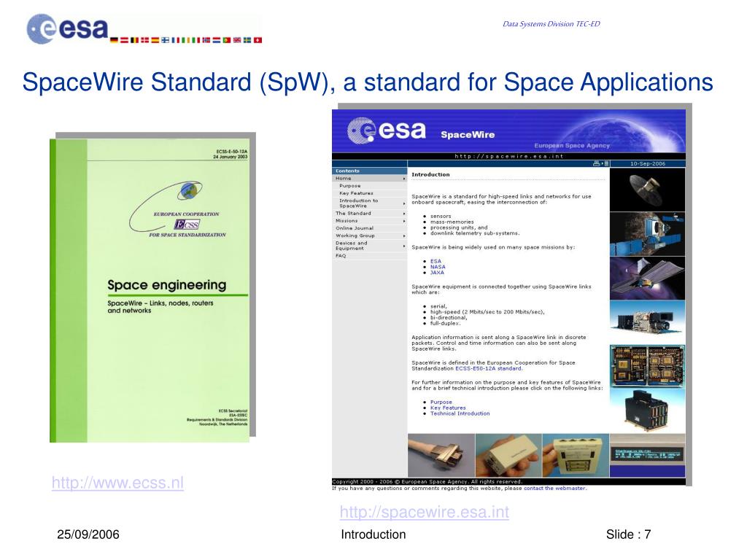Expand the Devices and Equipment submenu arrow
The width and height of the screenshot is (747, 560).
click(x=404, y=246)
